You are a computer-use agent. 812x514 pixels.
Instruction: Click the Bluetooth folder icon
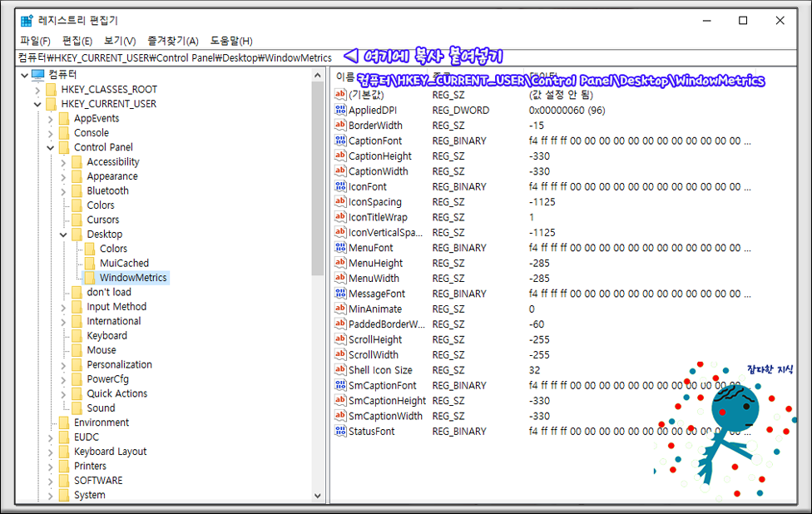[x=77, y=191]
